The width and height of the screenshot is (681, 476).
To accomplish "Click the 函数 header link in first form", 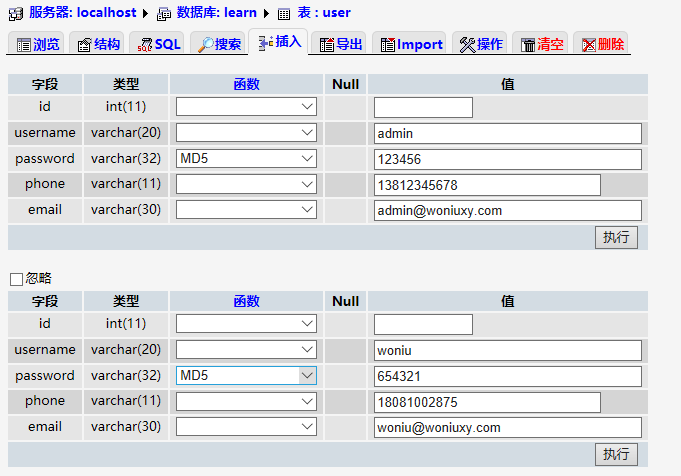I will [246, 84].
